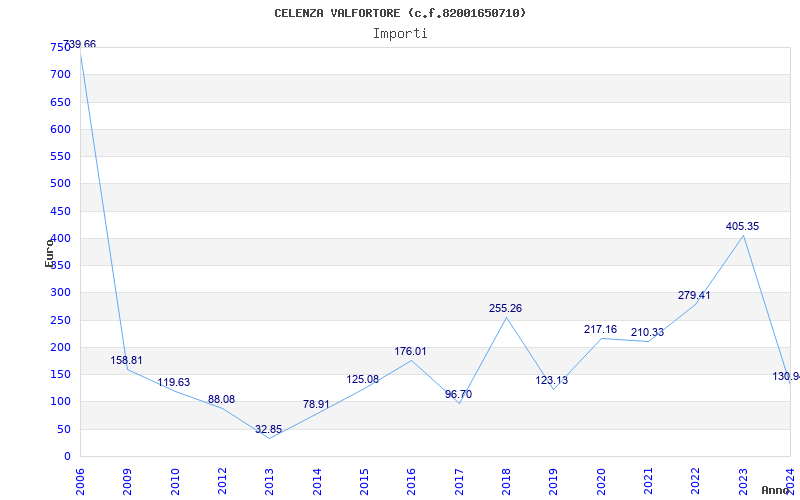Select the 210.33 data label
Image resolution: width=800 pixels, height=500 pixels.
(x=647, y=333)
